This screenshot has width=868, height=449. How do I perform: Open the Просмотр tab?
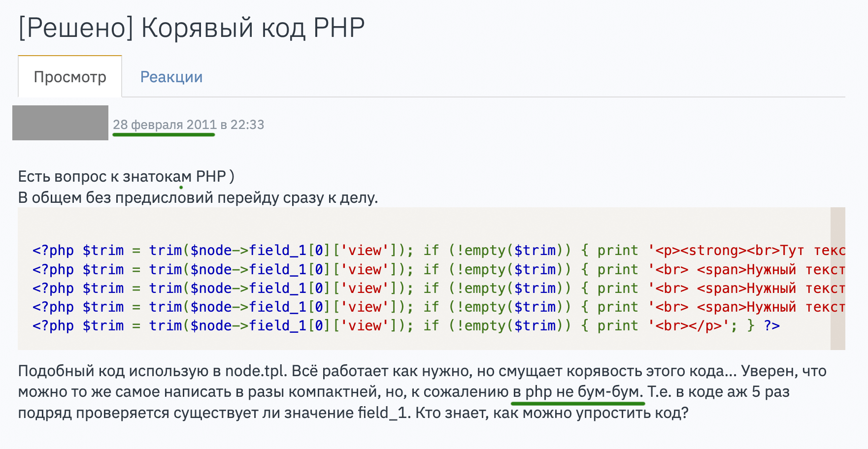point(70,77)
